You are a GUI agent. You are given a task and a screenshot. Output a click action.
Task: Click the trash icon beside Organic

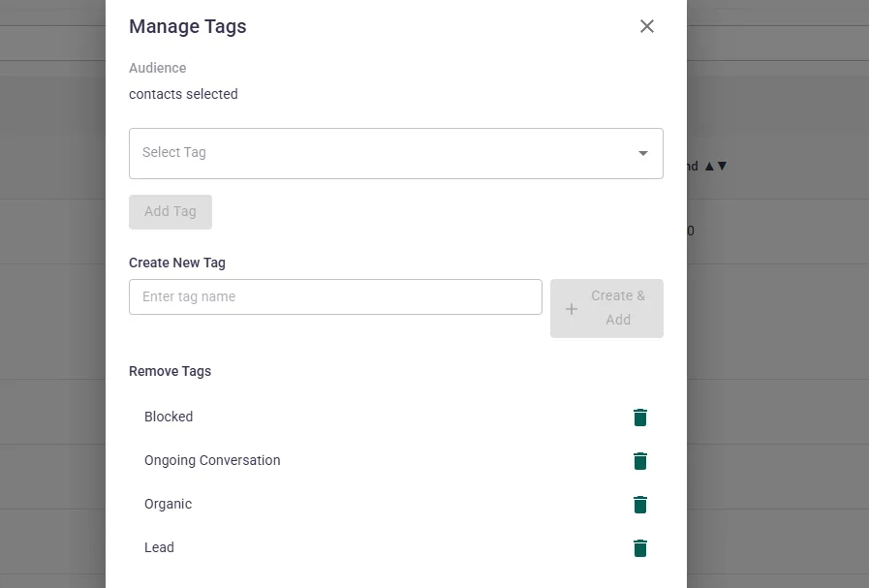coord(640,505)
